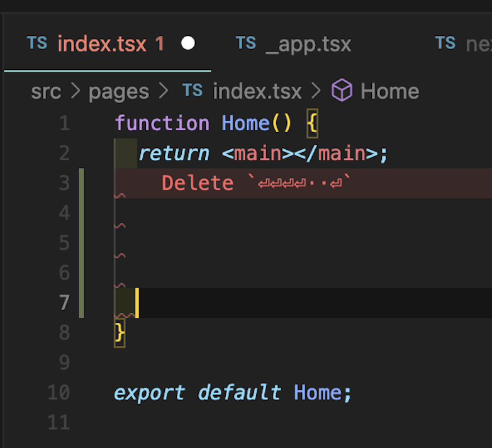Click the unsaved changes dot on index.tsx tab
Screen dimensions: 492x448
click(187, 43)
